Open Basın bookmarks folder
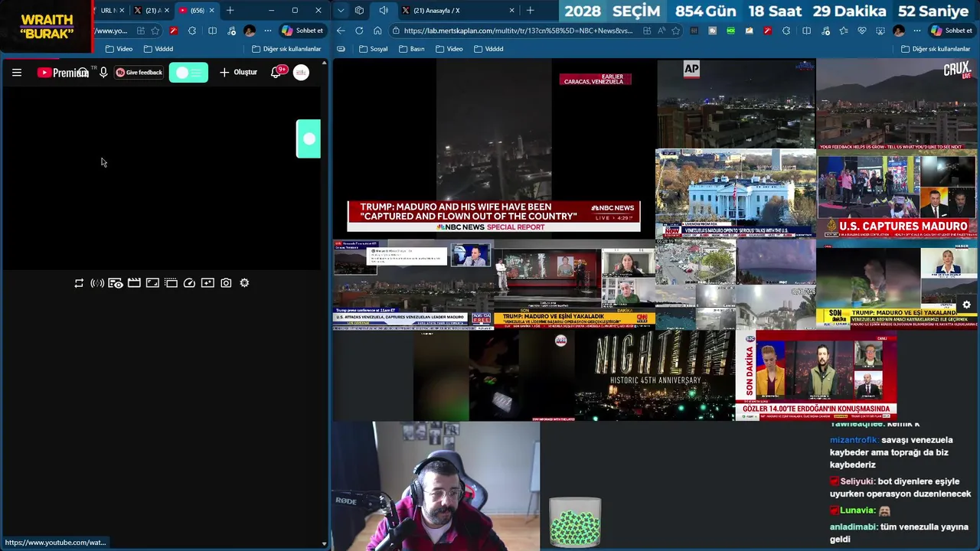The height and width of the screenshot is (551, 980). (411, 49)
